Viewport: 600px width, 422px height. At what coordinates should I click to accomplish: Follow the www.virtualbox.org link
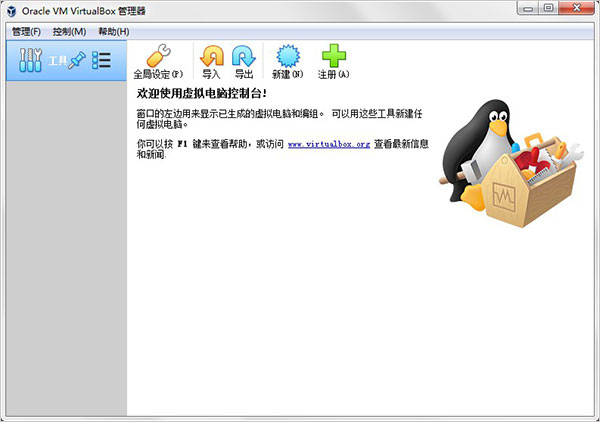(x=329, y=144)
